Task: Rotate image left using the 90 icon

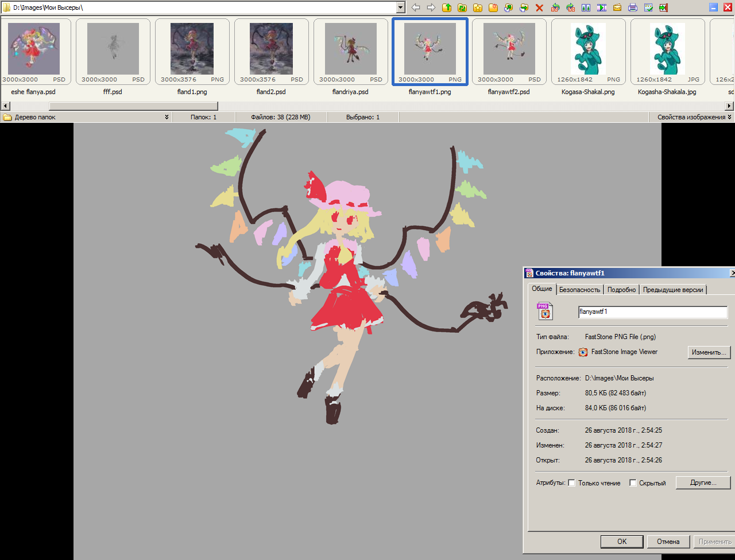Action: click(555, 7)
